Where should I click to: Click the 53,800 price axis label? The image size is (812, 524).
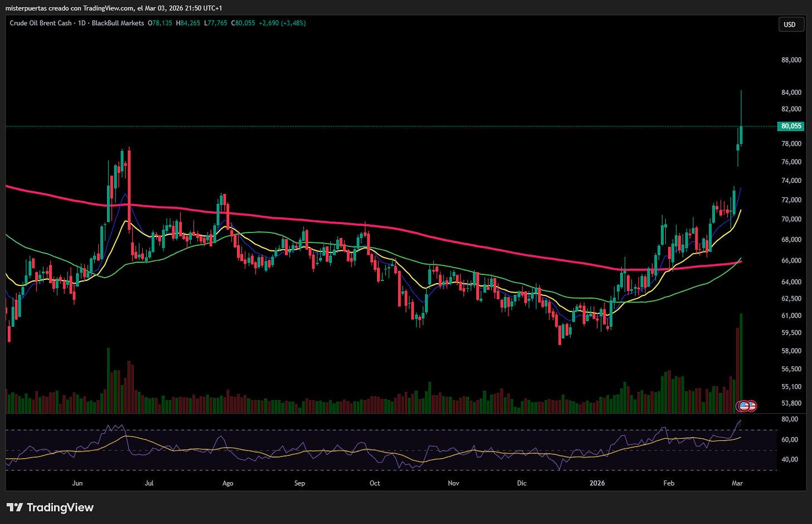[x=791, y=403]
